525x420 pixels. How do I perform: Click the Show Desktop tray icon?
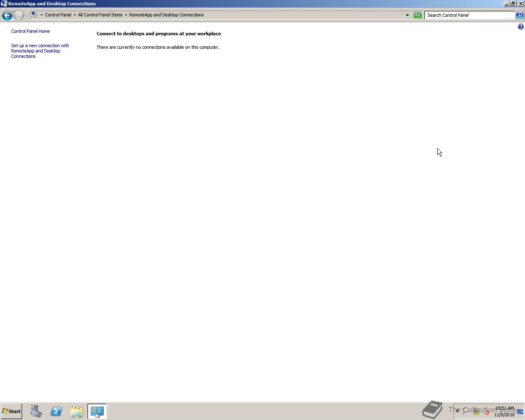(520, 411)
